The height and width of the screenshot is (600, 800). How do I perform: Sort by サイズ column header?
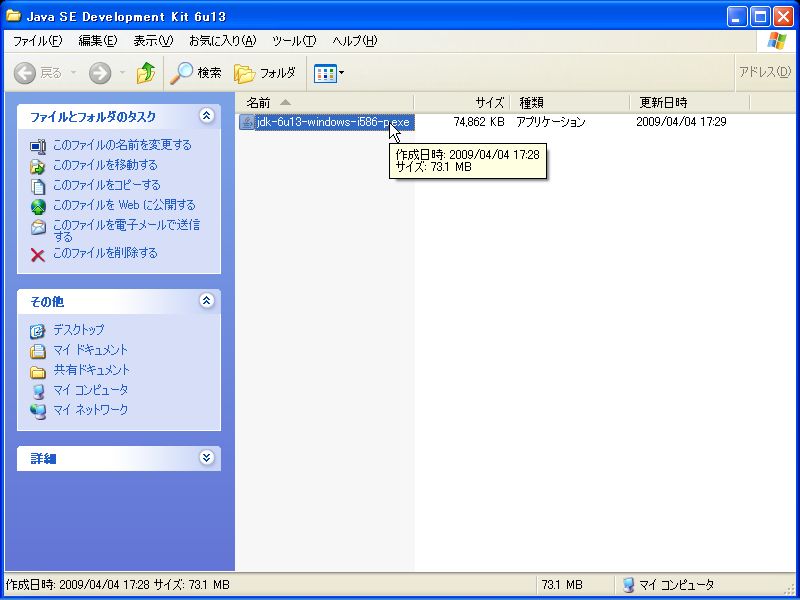click(462, 103)
